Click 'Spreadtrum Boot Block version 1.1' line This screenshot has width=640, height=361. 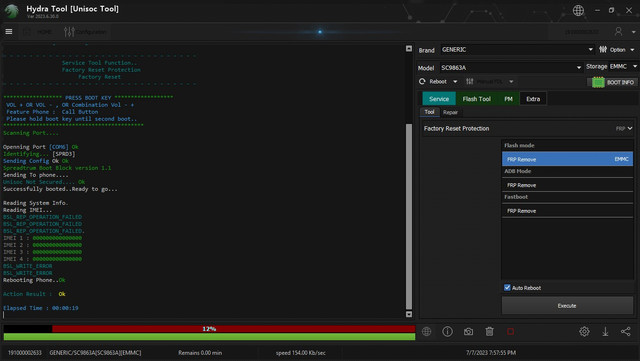[x=57, y=168]
